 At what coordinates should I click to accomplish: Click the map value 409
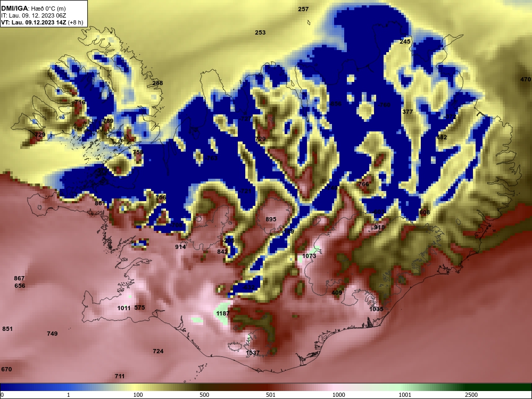click(x=337, y=293)
